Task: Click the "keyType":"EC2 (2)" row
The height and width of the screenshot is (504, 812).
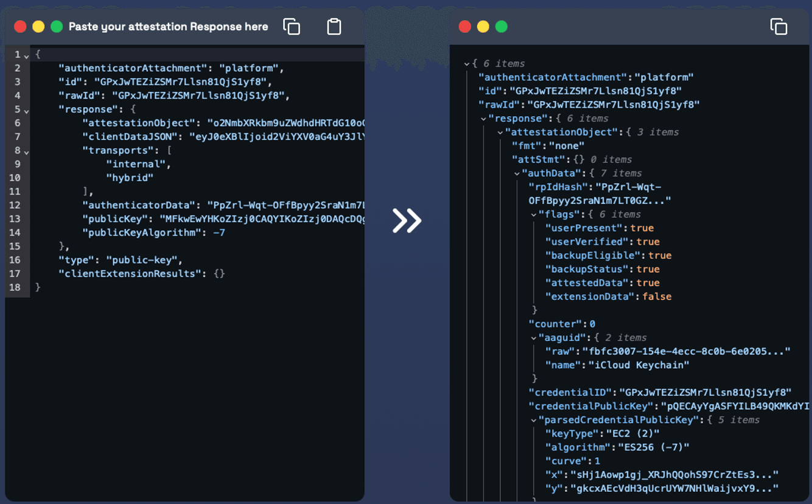Action: 602,434
